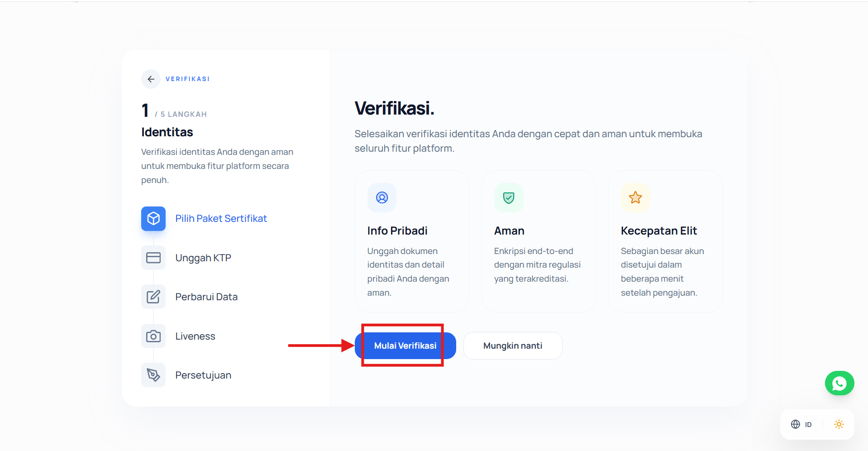Click the Persetujuan pen icon
This screenshot has height=451, width=868.
click(x=153, y=375)
